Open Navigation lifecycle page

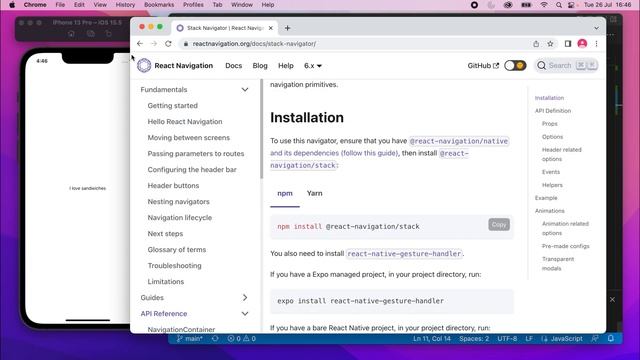click(180, 218)
